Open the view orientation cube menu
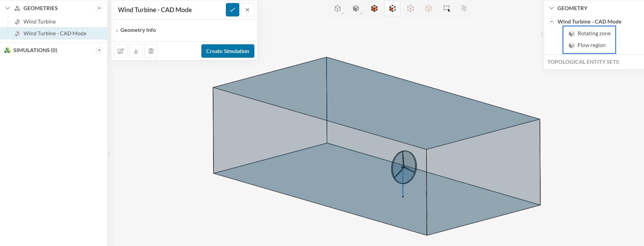Viewport: 644px width, 246px height. click(x=338, y=9)
